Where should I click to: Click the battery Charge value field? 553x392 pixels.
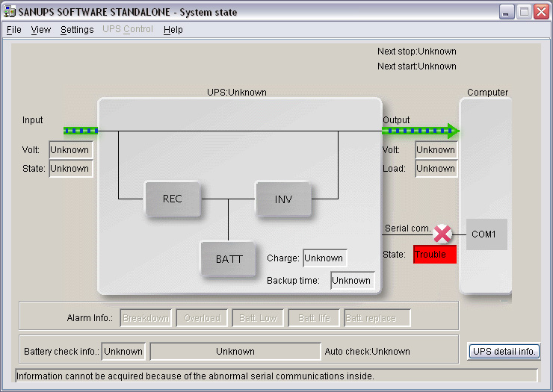click(325, 258)
